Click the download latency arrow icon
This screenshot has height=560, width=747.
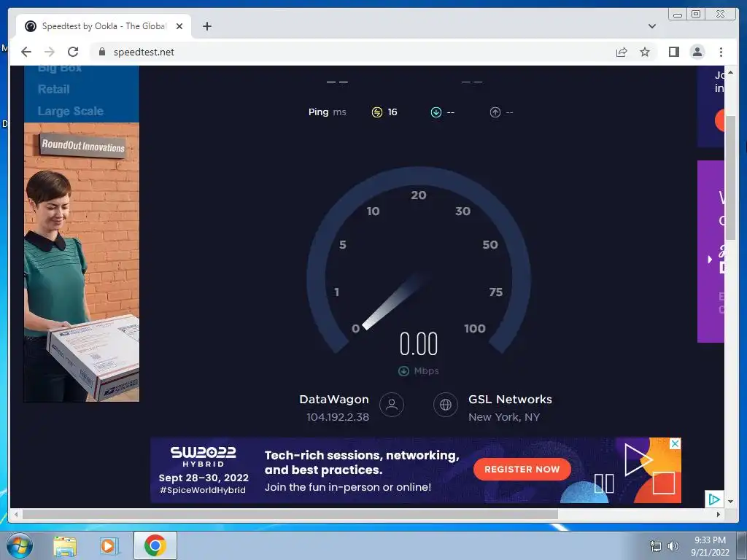click(x=436, y=112)
